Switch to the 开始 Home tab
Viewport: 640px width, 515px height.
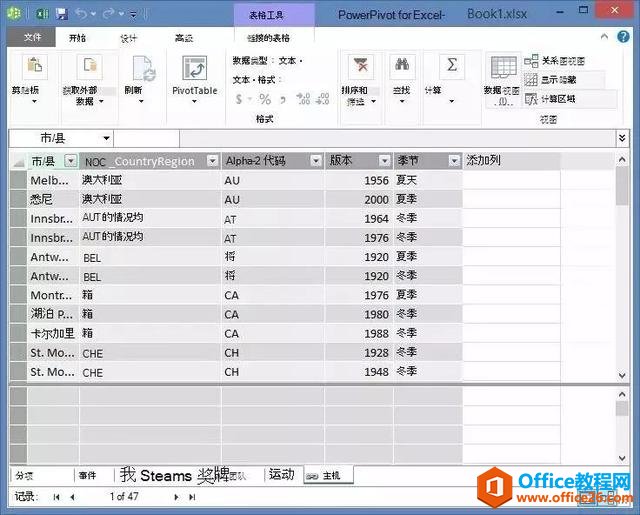(78, 38)
